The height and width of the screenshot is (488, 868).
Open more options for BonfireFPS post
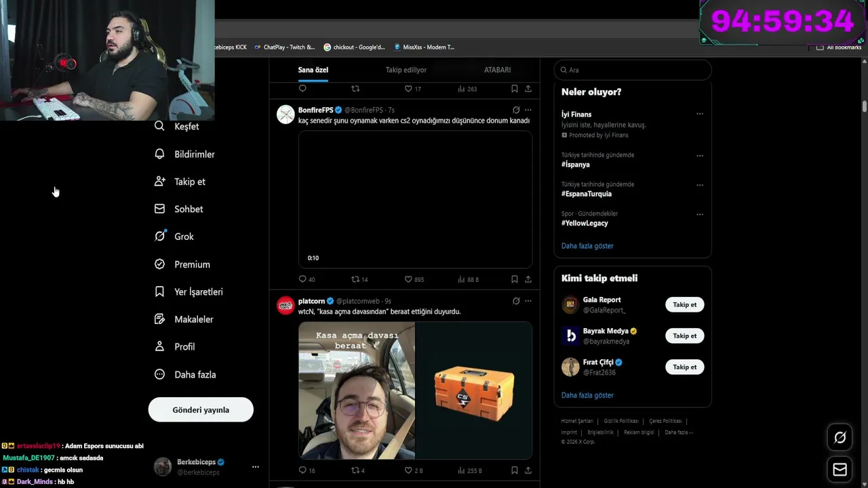pos(528,110)
